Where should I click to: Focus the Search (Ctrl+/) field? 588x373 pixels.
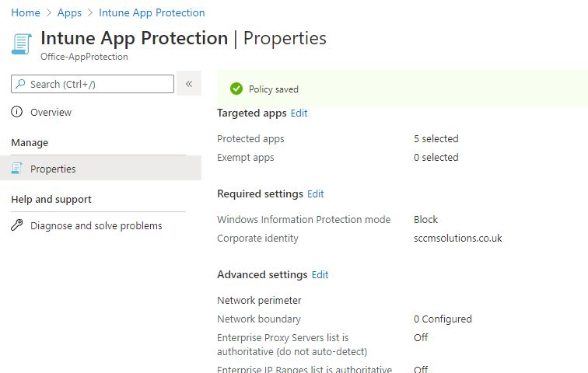pos(97,84)
